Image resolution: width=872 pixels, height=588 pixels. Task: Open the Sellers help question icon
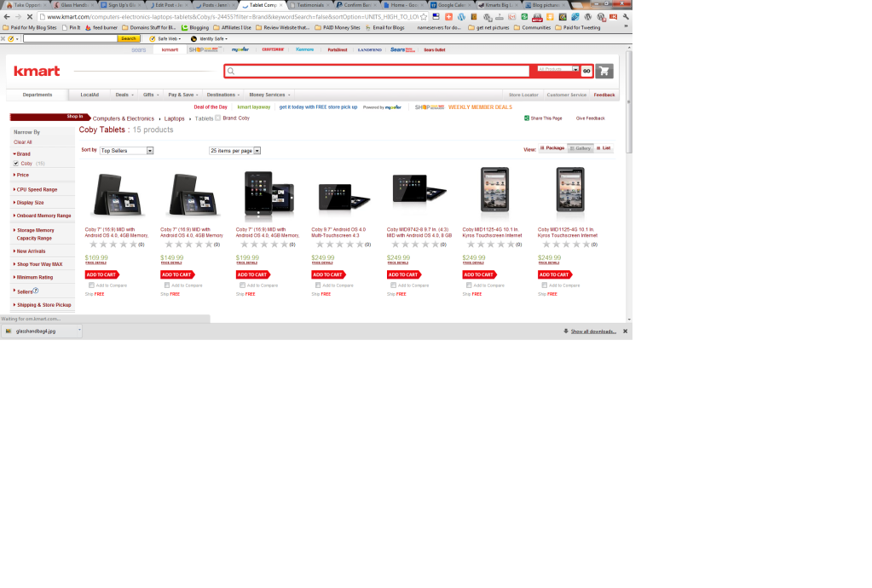pyautogui.click(x=36, y=291)
